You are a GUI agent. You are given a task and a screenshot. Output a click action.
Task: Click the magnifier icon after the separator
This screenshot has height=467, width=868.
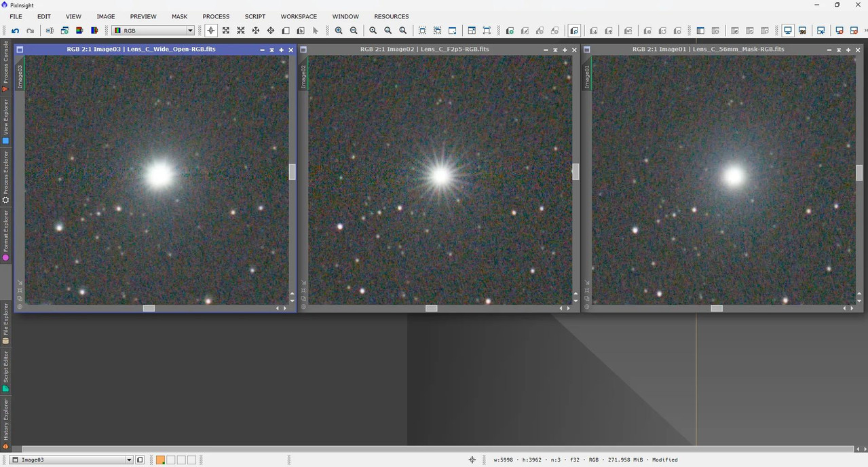pos(373,31)
